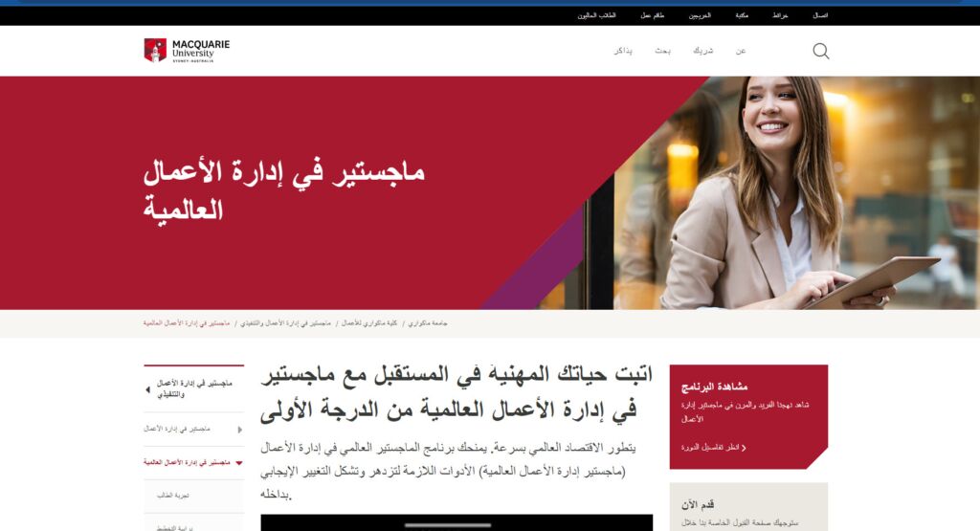
Task: Collapse the red 'ماجستير في إدارة الأعمال العالمية' arrow
Action: (x=239, y=463)
